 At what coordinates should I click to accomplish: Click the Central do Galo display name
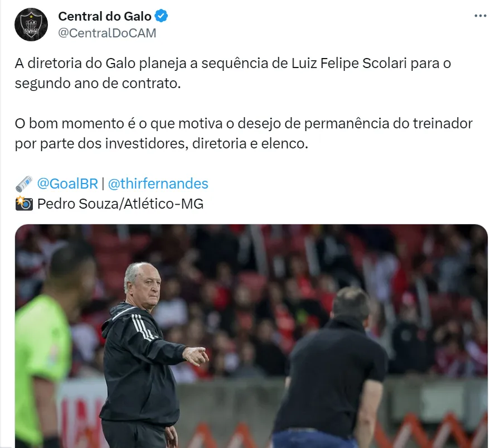click(105, 16)
